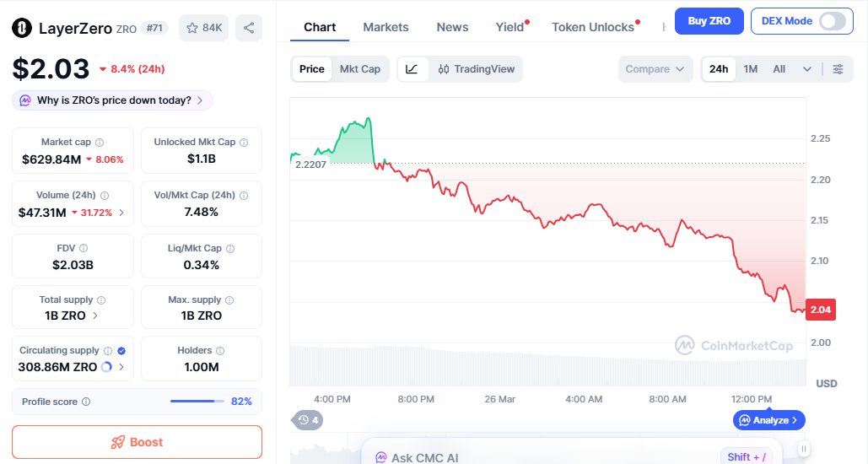Screen dimensions: 868x464
Task: Click the Ask CMC AI input field
Action: pos(540,457)
